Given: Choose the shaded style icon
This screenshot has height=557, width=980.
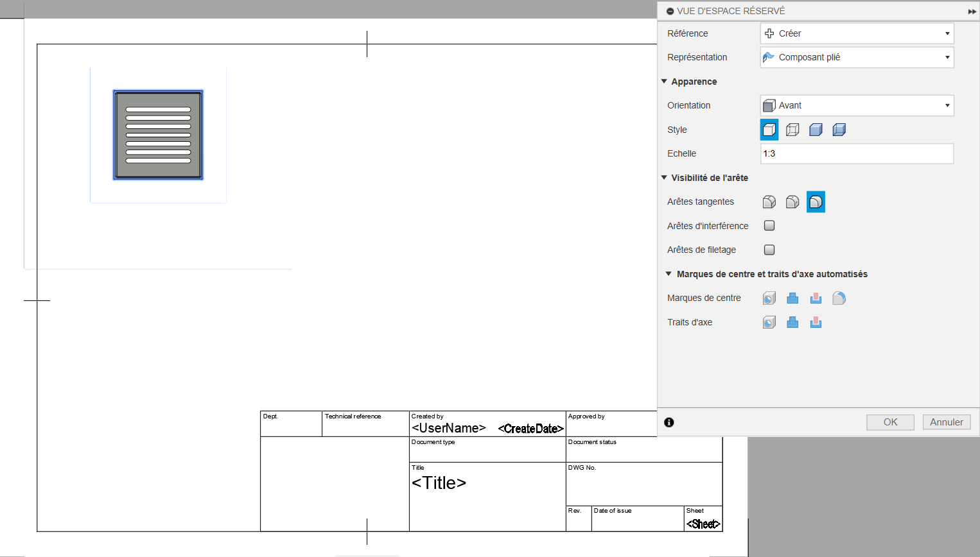Looking at the screenshot, I should pos(816,130).
